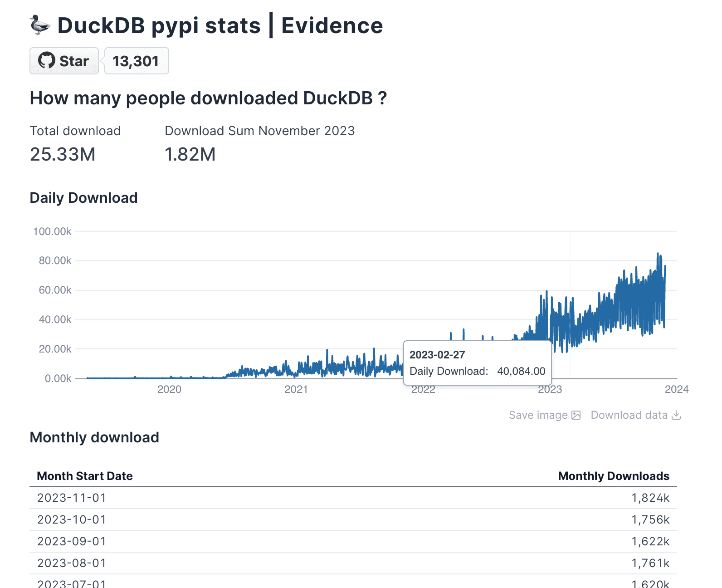Sort by Monthly Downloads column header
This screenshot has height=588, width=722.
614,476
